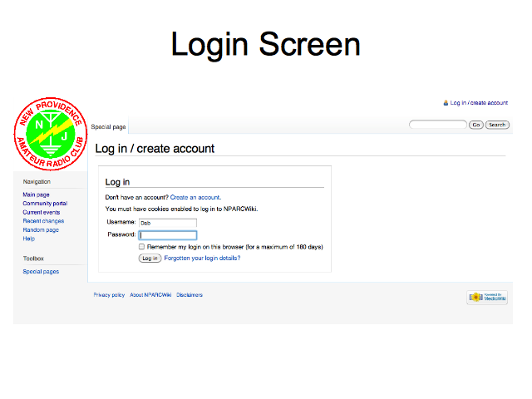This screenshot has height=399, width=532.
Task: Click Log in / create account top link
Action: click(x=479, y=103)
